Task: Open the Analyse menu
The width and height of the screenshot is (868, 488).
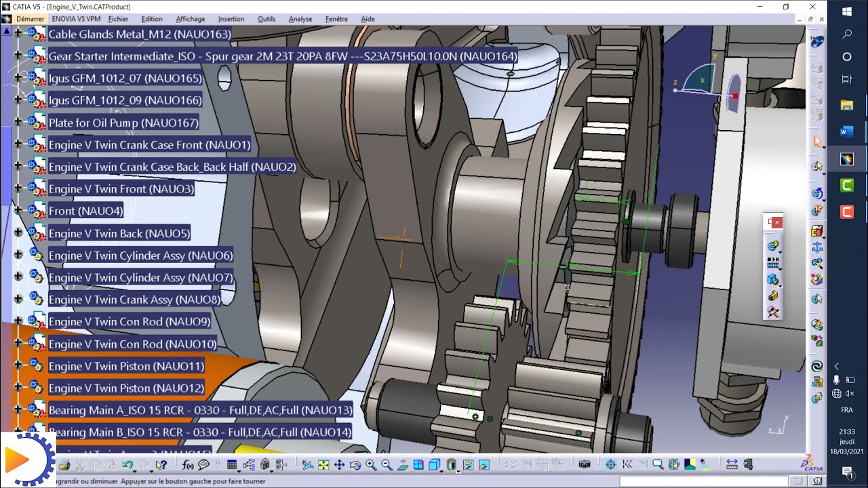Action: (300, 19)
